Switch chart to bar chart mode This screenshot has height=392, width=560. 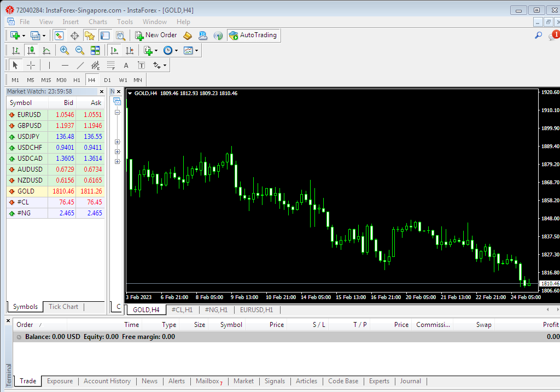15,50
